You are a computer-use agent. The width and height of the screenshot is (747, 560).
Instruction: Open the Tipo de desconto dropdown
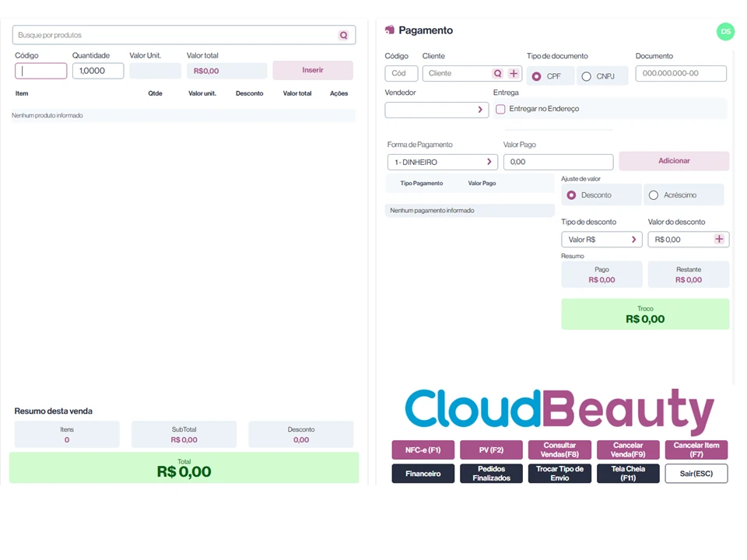[x=601, y=240]
